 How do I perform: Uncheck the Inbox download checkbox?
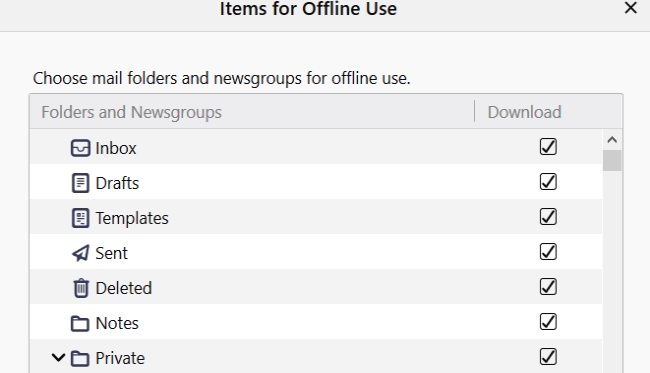tap(548, 147)
